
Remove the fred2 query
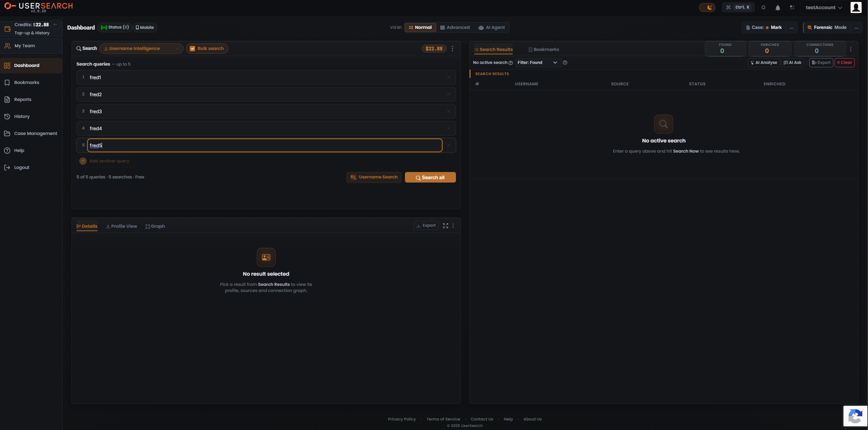[x=448, y=94]
